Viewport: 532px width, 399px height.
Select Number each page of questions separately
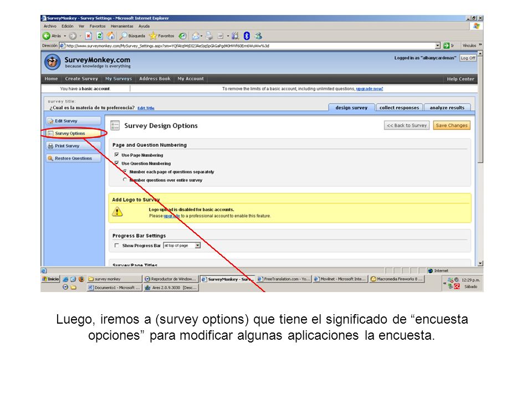(x=125, y=171)
